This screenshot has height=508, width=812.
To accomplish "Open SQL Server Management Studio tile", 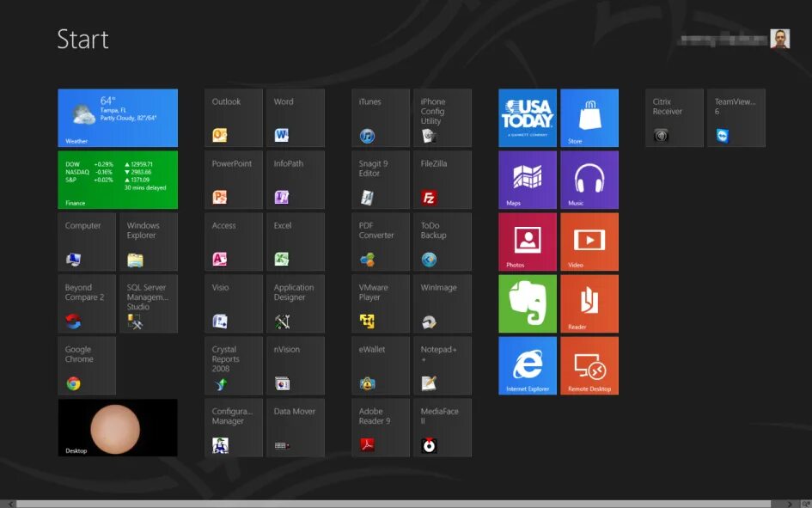I will pos(149,304).
